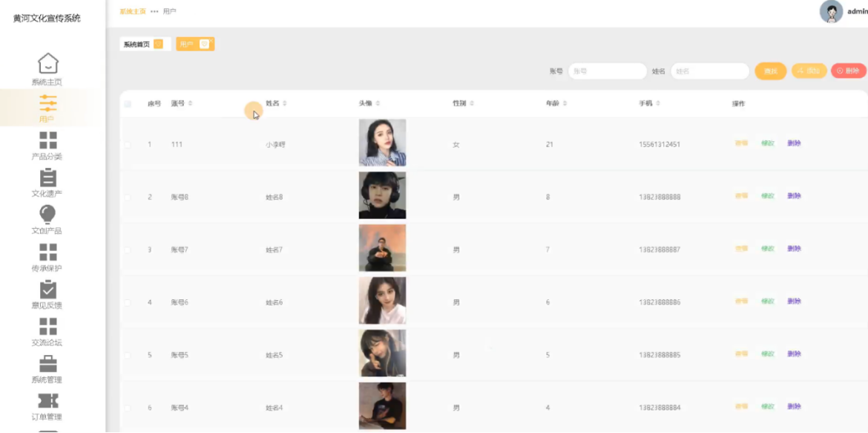Screen dimensions: 868x433
Task: Check the checkbox for row 小李哼
Action: point(128,145)
